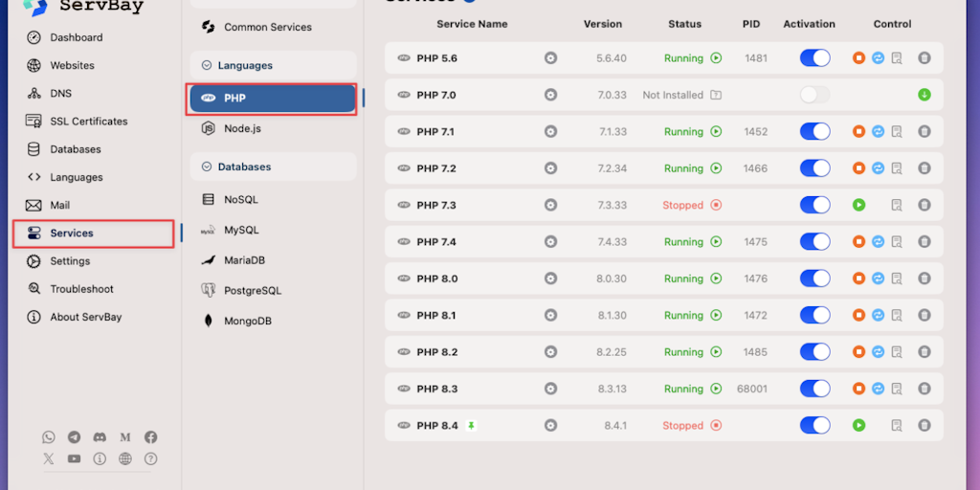Restart the PHP 8.0 service
Viewport: 980px width, 490px height.
coord(879,278)
